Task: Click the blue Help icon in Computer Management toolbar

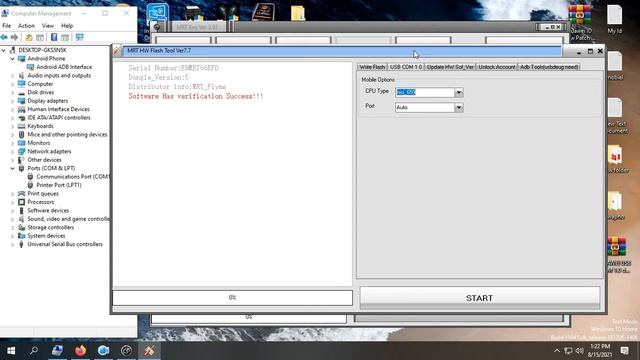Action: pyautogui.click(x=54, y=37)
